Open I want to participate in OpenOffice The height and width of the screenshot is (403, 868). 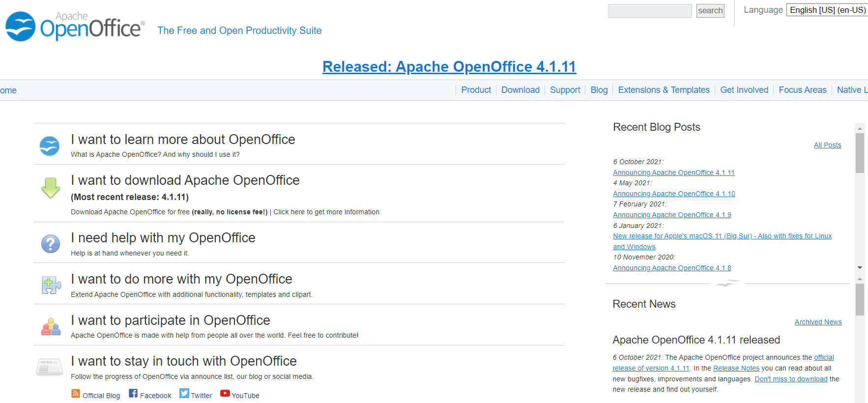point(171,320)
